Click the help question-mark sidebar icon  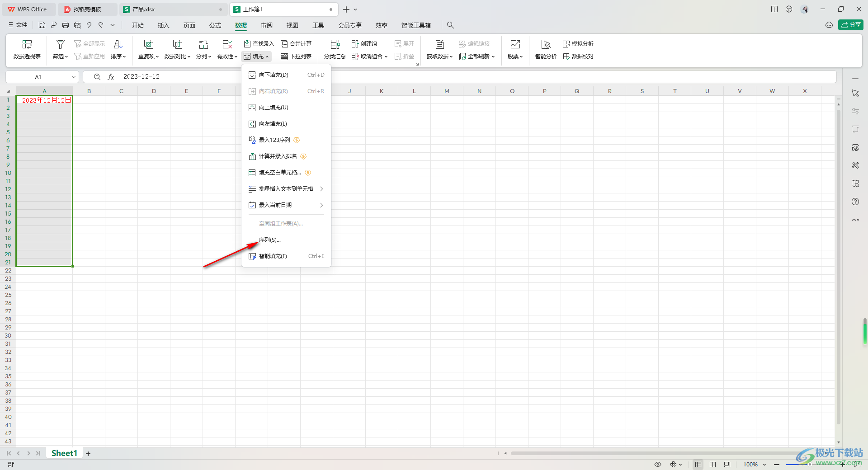click(x=855, y=202)
